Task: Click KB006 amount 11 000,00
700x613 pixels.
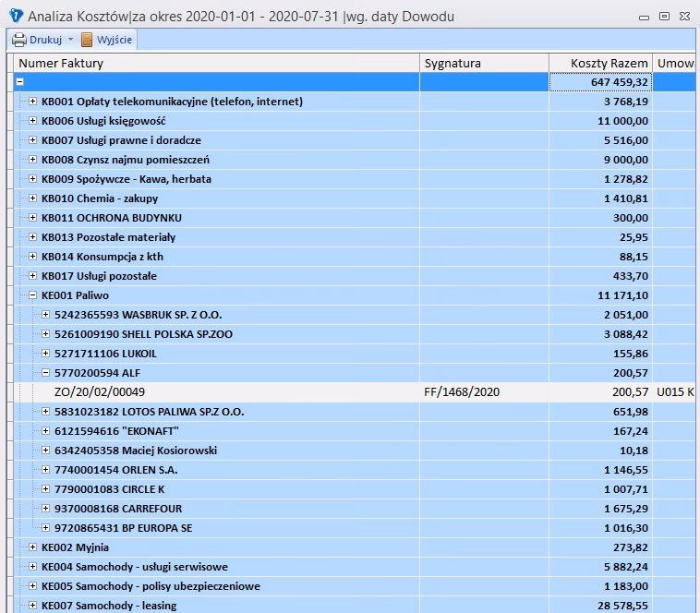Action: click(x=622, y=121)
